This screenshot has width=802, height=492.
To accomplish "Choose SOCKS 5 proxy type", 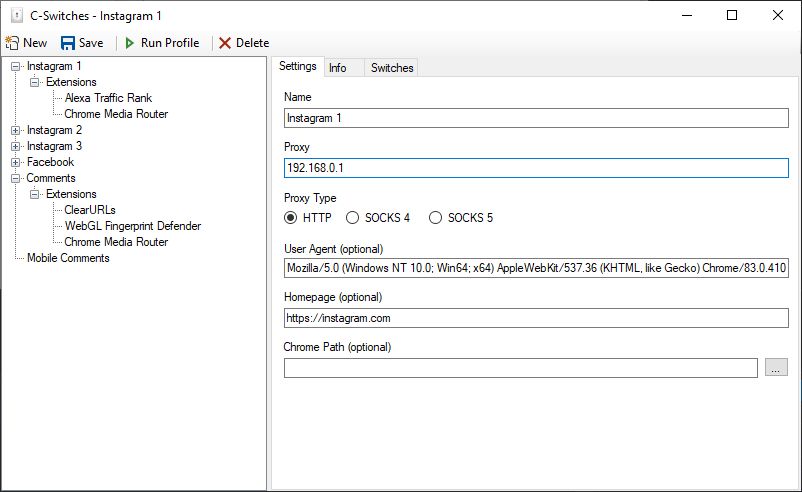I will [435, 218].
